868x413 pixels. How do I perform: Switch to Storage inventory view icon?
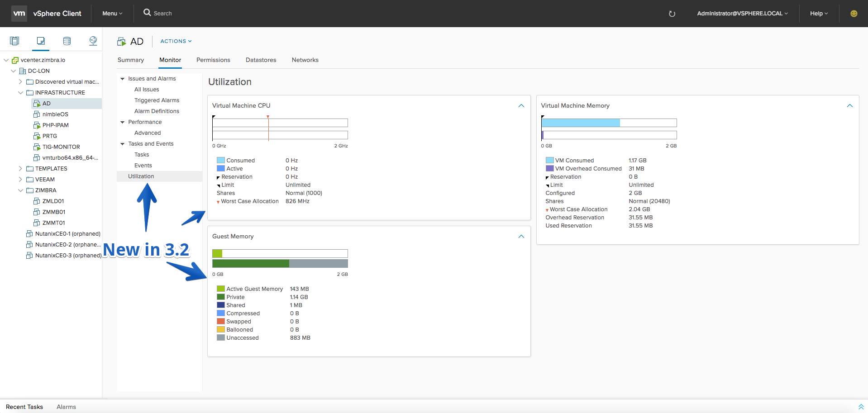click(x=67, y=41)
